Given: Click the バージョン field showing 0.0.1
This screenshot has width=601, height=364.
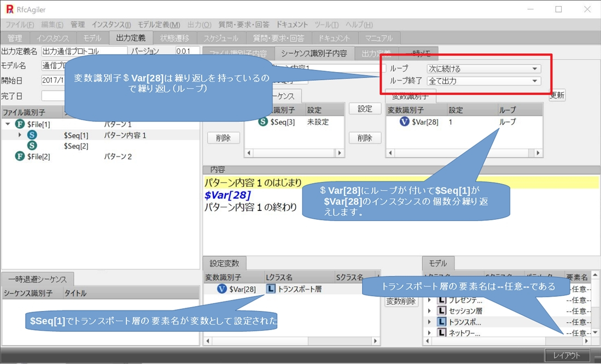Looking at the screenshot, I should (188, 51).
